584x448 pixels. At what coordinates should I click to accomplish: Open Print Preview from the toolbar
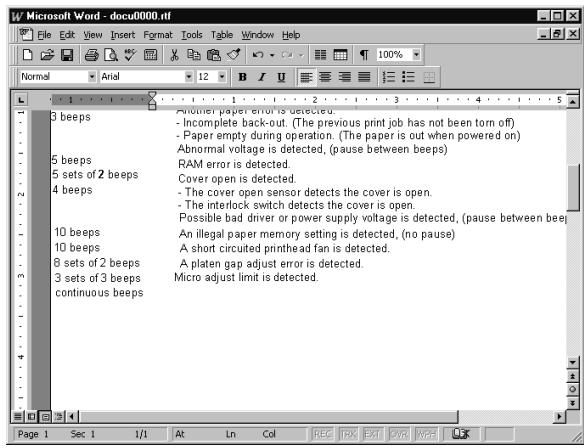pos(111,55)
